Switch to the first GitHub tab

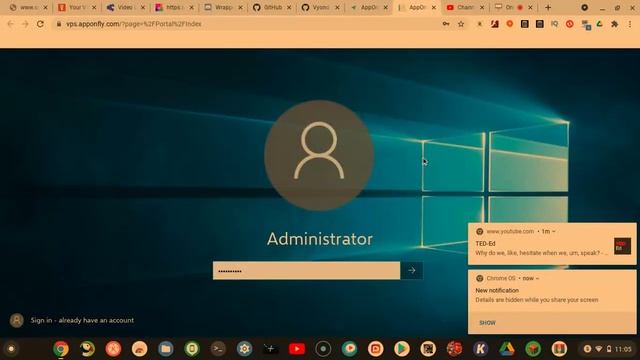point(271,7)
